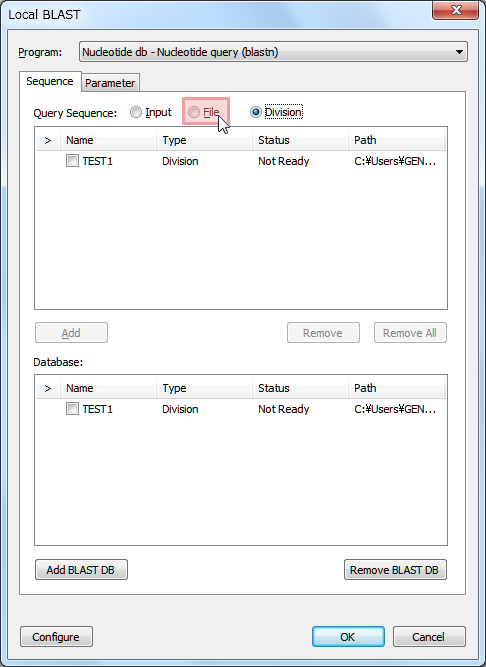Expand the query list using > column header
This screenshot has width=486, height=667.
[x=48, y=140]
